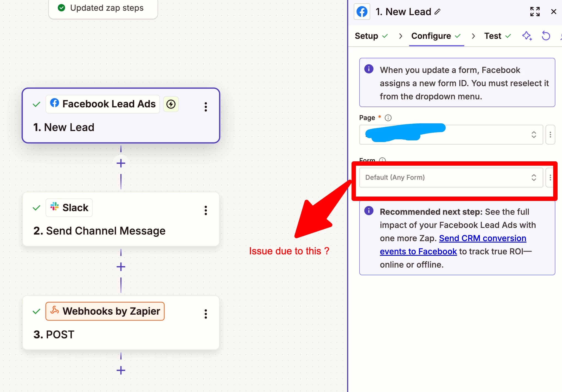Screen dimensions: 562x392
Task: Click the green check on Webhooks step
Action: point(37,311)
